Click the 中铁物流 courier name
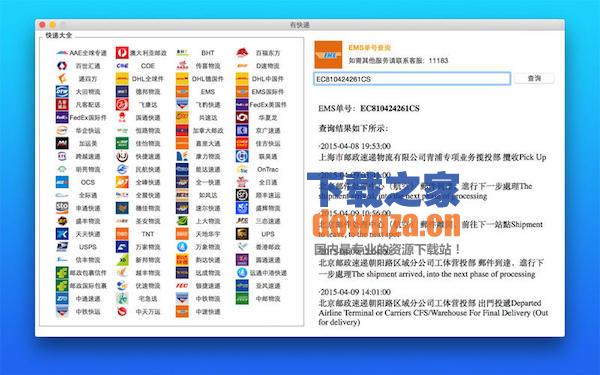 point(208,298)
